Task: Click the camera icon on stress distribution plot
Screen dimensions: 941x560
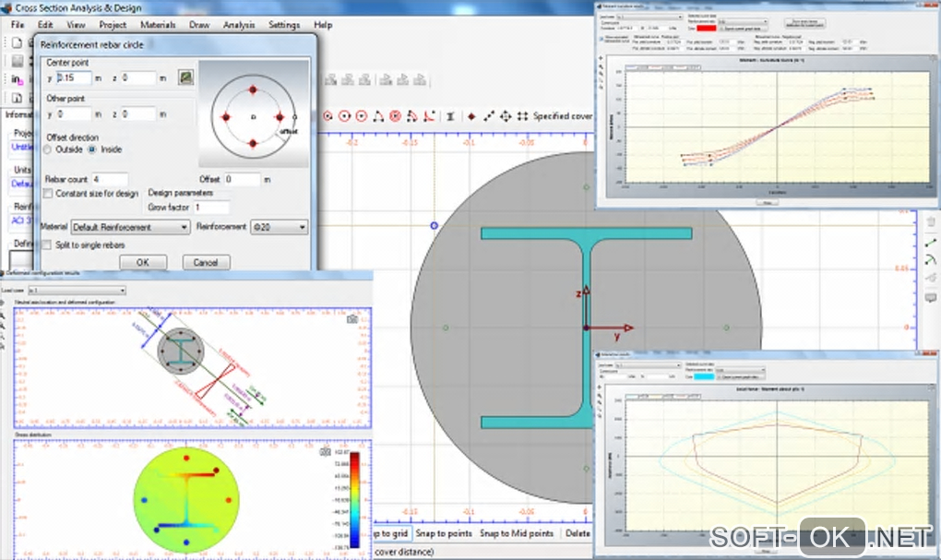Action: click(x=326, y=451)
